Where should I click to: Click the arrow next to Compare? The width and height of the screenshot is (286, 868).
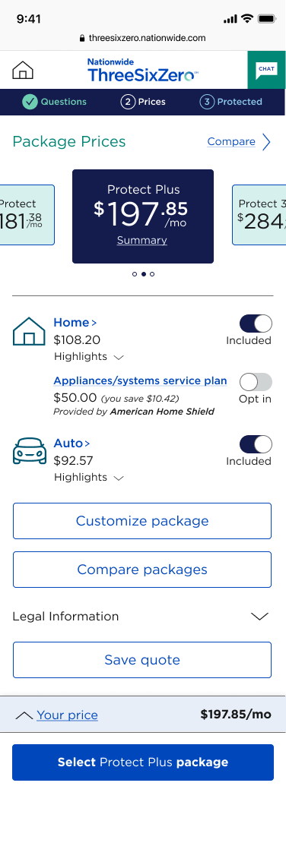pyautogui.click(x=266, y=142)
